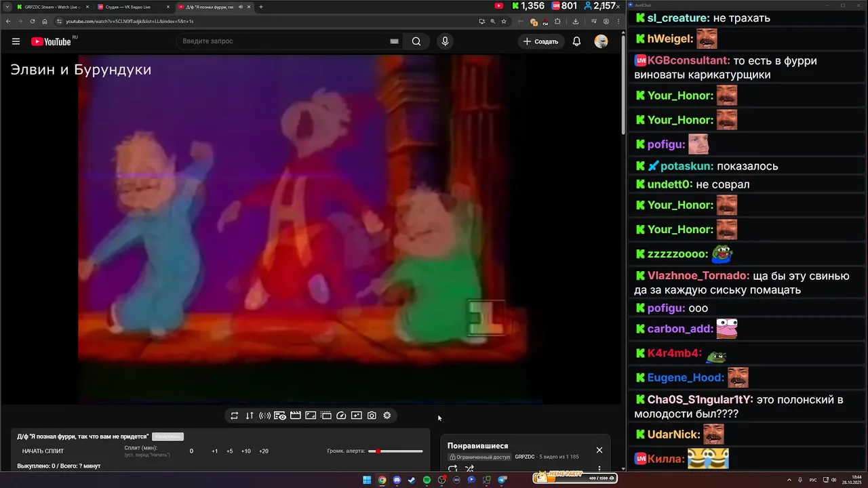868x488 pixels.
Task: Click the split minutes value 0
Action: tap(191, 451)
